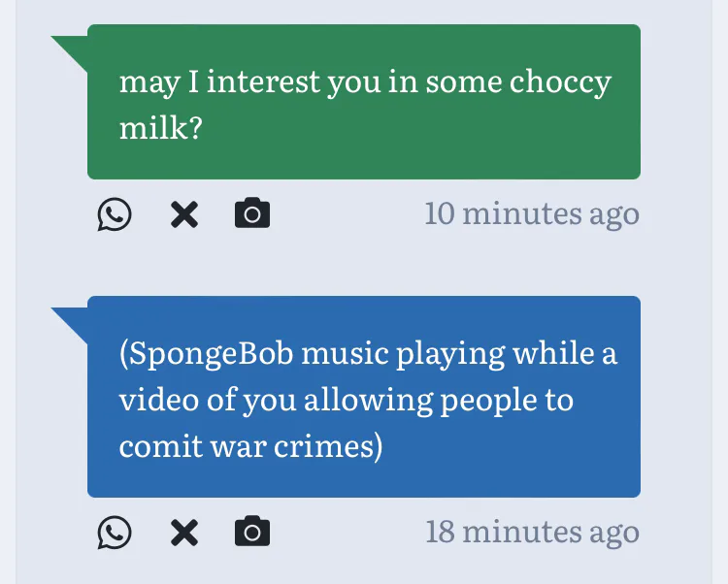Click the word "interest" in the green message
The width and height of the screenshot is (728, 584).
tap(264, 81)
